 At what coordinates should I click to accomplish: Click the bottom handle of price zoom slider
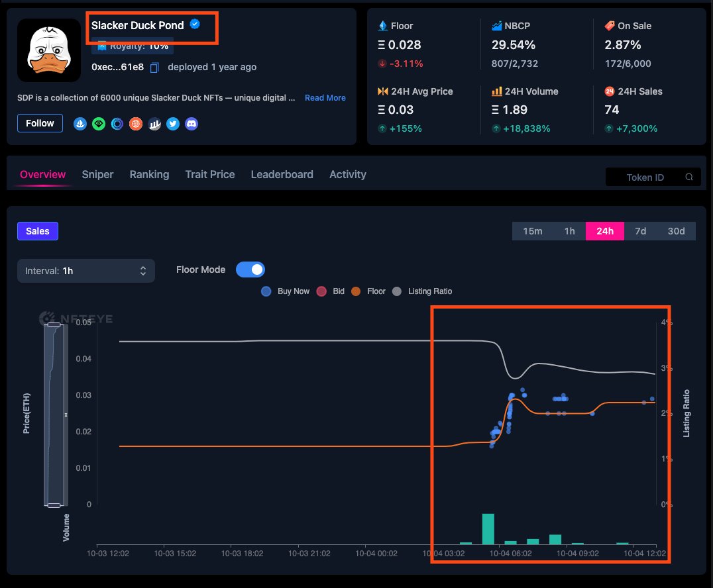[x=54, y=505]
